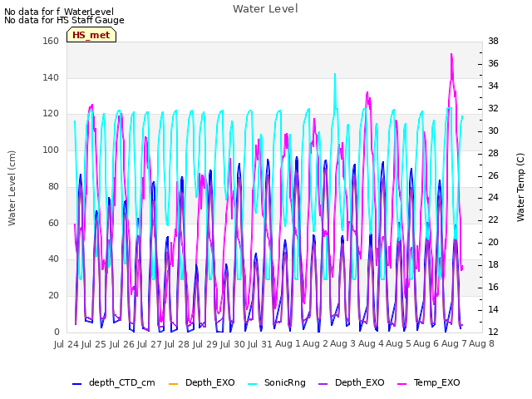Toggle purple Depth_EXO legend label
The height and width of the screenshot is (399, 532).
(x=360, y=382)
